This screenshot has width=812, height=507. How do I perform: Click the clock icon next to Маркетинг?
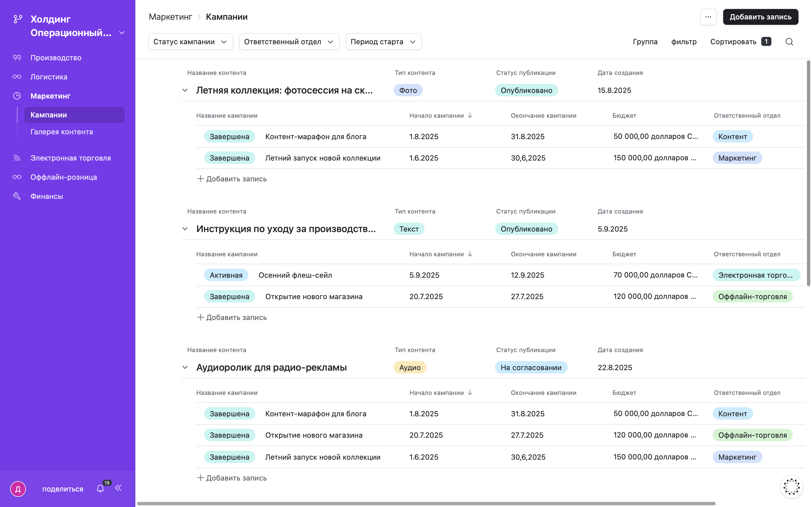(17, 95)
